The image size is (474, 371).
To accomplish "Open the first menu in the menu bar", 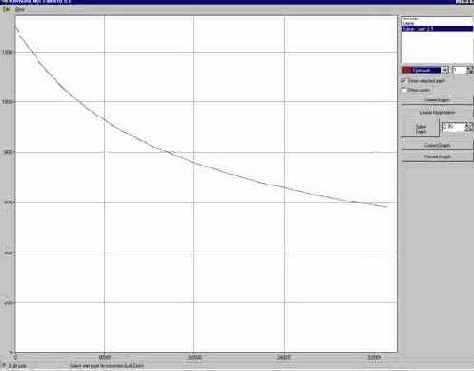I will tap(6, 10).
